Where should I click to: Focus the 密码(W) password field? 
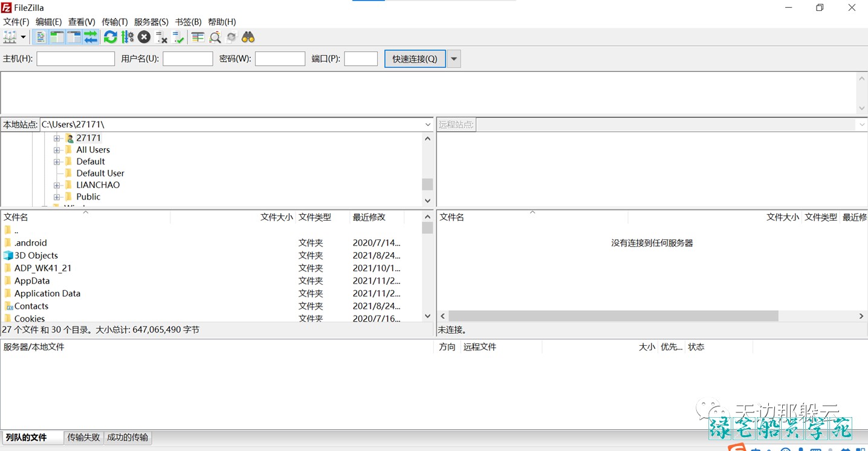[x=280, y=59]
